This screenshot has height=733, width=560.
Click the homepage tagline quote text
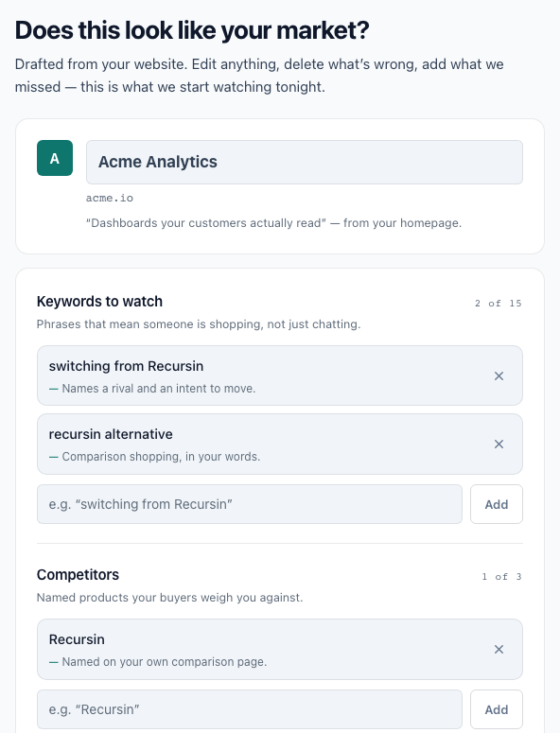tap(274, 223)
